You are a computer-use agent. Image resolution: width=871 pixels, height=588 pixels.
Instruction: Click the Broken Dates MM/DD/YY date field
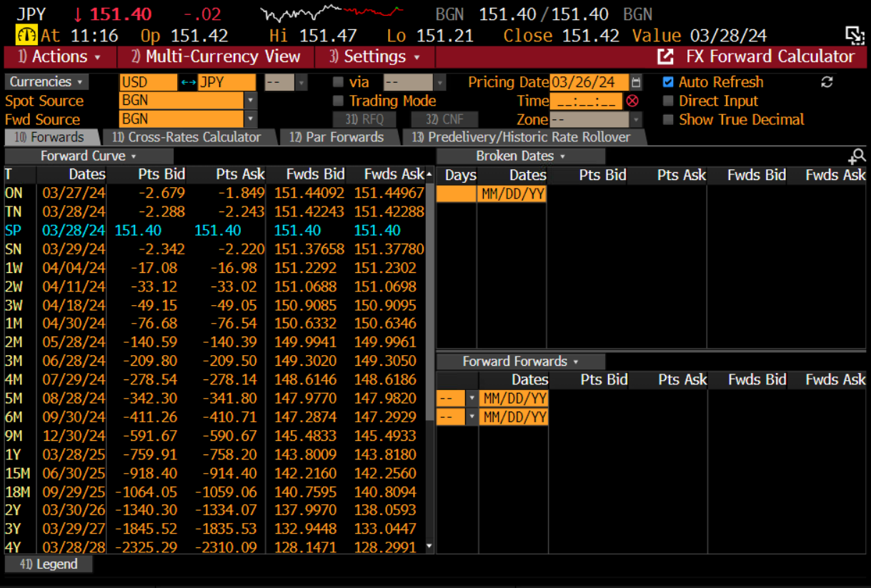click(x=512, y=194)
